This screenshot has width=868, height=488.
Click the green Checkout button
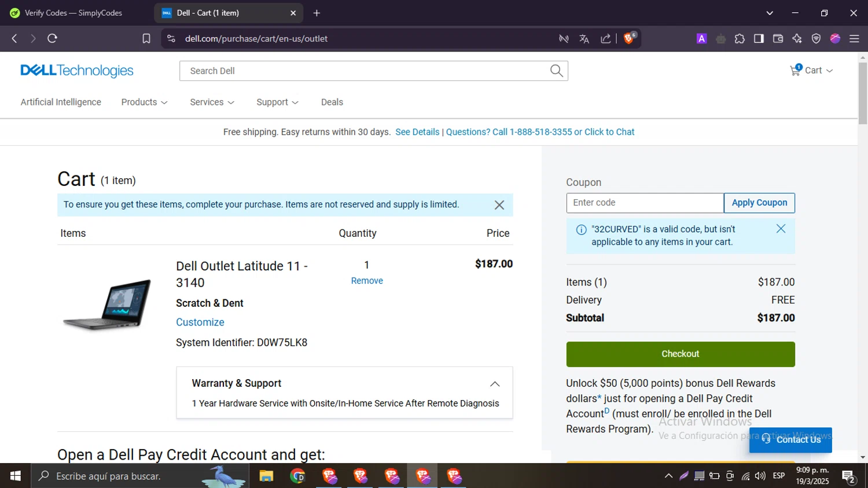coord(681,354)
